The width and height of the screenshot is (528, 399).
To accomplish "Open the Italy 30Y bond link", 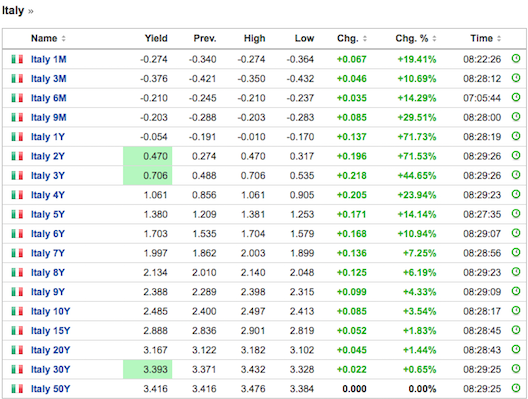I will click(x=51, y=370).
